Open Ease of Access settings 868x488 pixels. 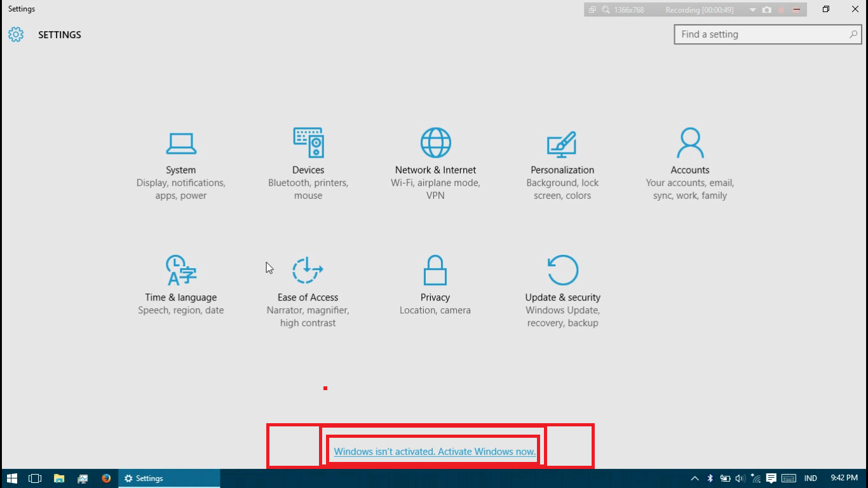tap(308, 292)
